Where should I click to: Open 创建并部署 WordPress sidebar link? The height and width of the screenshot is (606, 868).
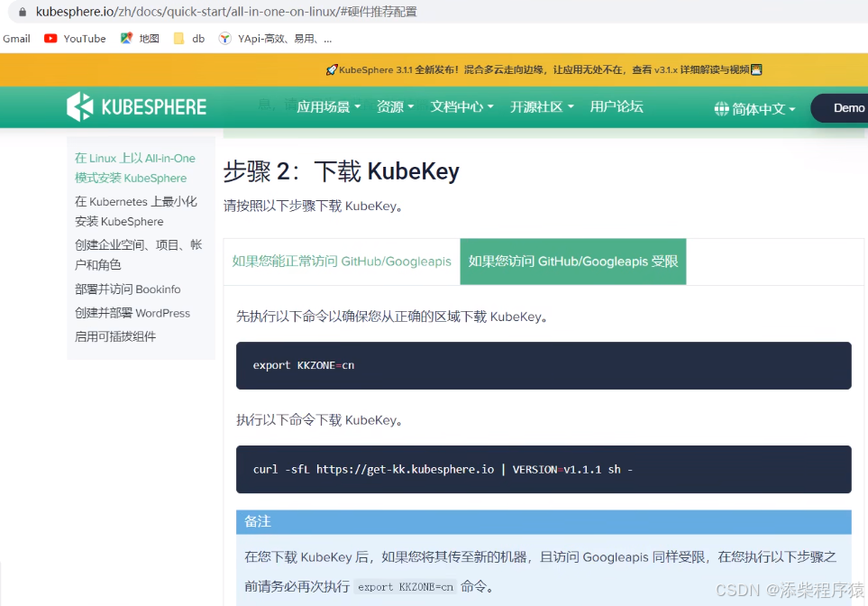pos(132,313)
